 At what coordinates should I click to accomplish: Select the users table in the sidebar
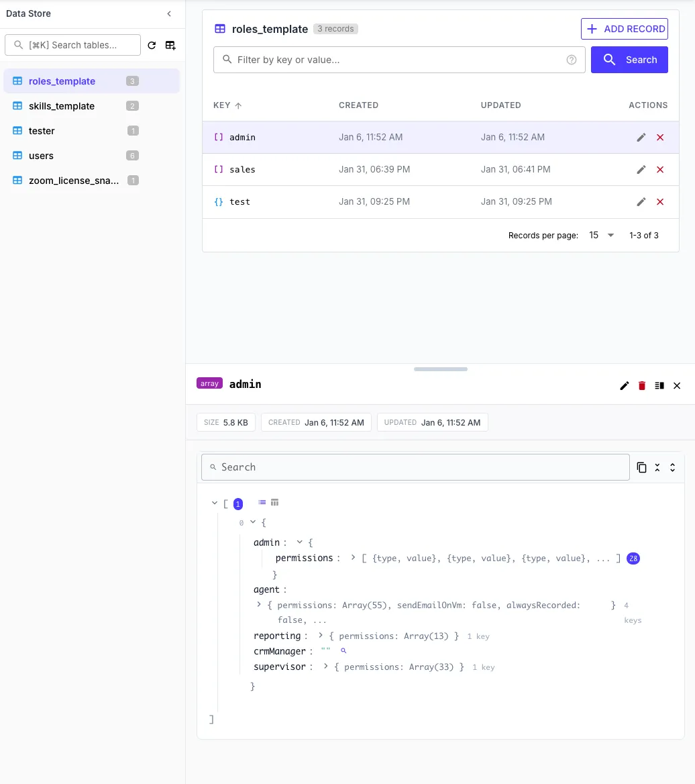pos(41,155)
